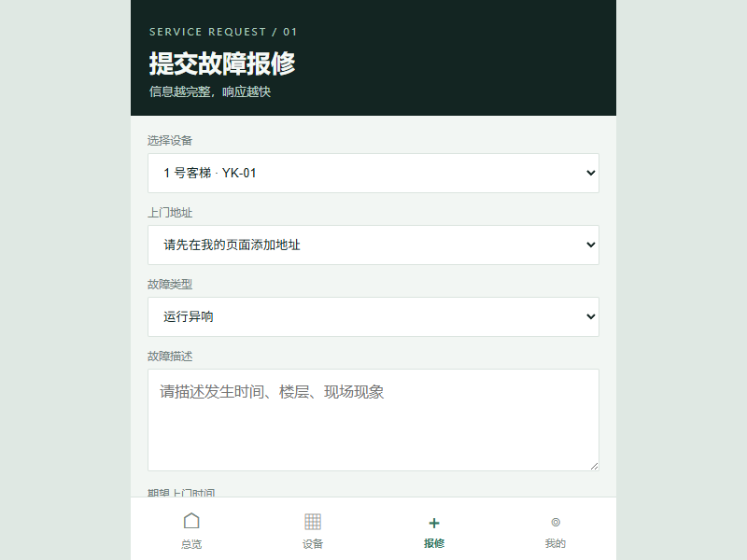
Task: Switch to the 总览 tab label
Action: coord(191,544)
